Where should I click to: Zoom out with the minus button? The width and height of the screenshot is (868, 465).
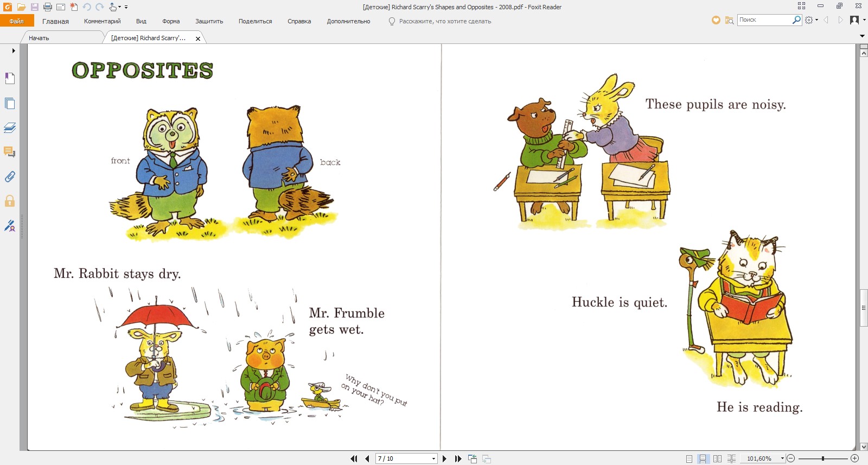[x=790, y=458]
